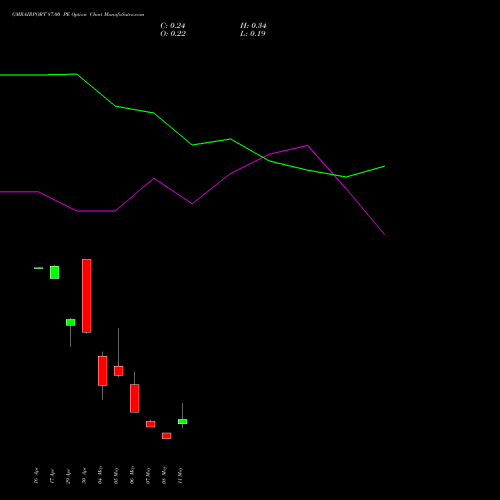
Task: Select the 29 Apr date label
Action: coord(68,475)
